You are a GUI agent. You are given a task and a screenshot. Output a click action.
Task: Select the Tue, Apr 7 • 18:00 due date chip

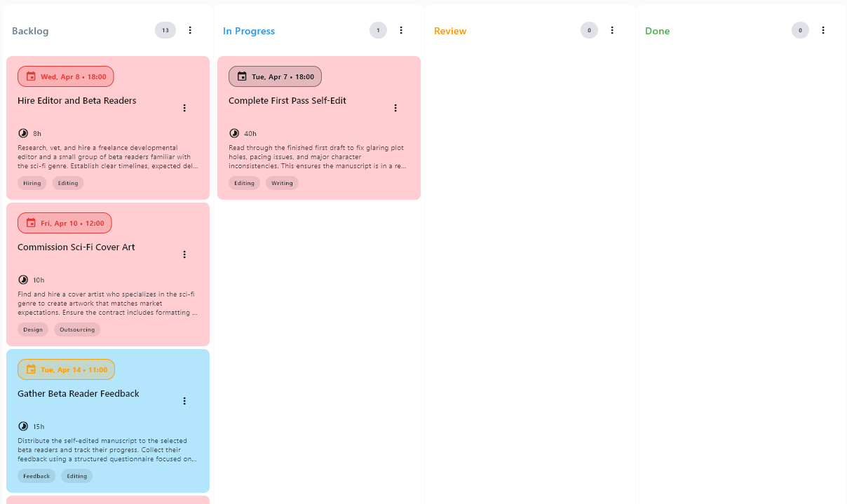275,76
